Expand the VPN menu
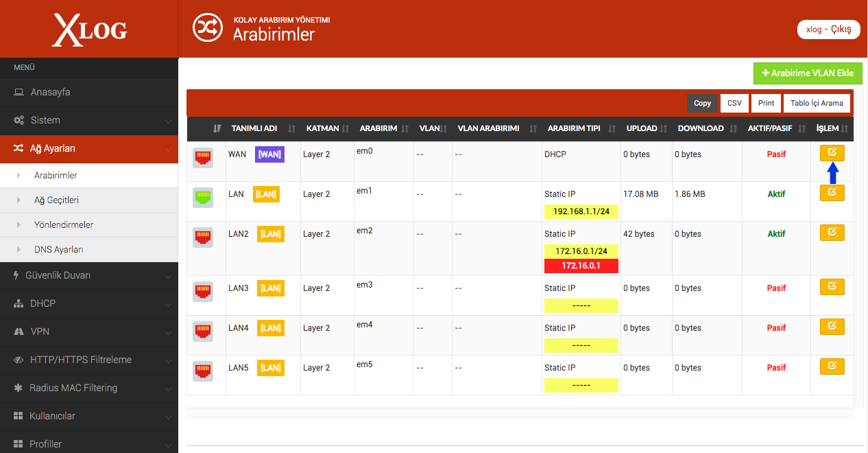This screenshot has width=868, height=453. point(89,332)
